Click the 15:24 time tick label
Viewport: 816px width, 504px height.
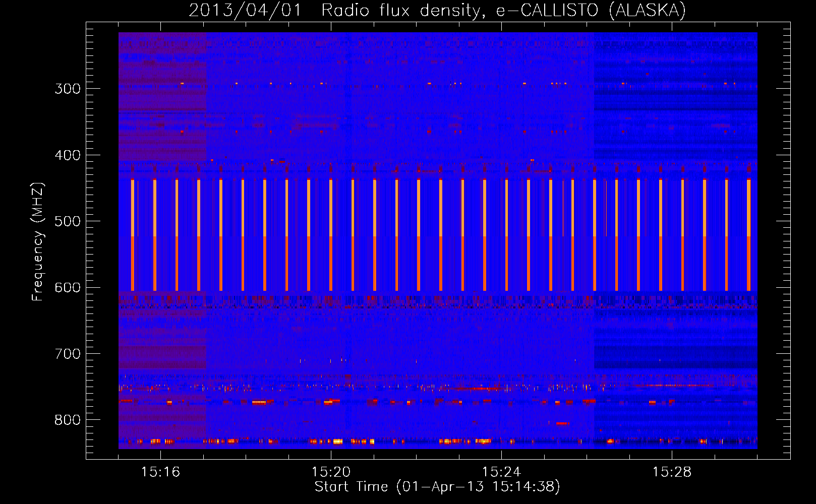click(501, 472)
